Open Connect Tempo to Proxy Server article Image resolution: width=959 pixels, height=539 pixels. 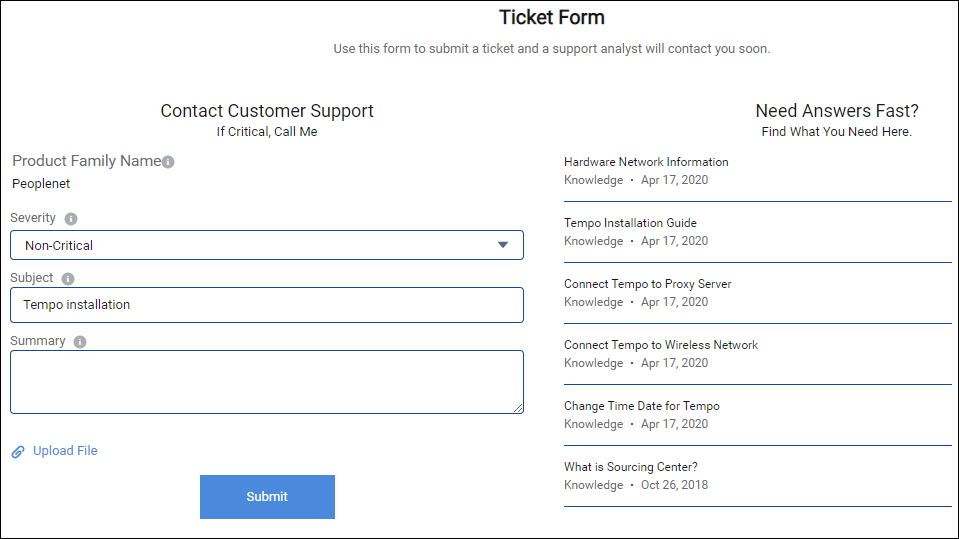point(647,284)
